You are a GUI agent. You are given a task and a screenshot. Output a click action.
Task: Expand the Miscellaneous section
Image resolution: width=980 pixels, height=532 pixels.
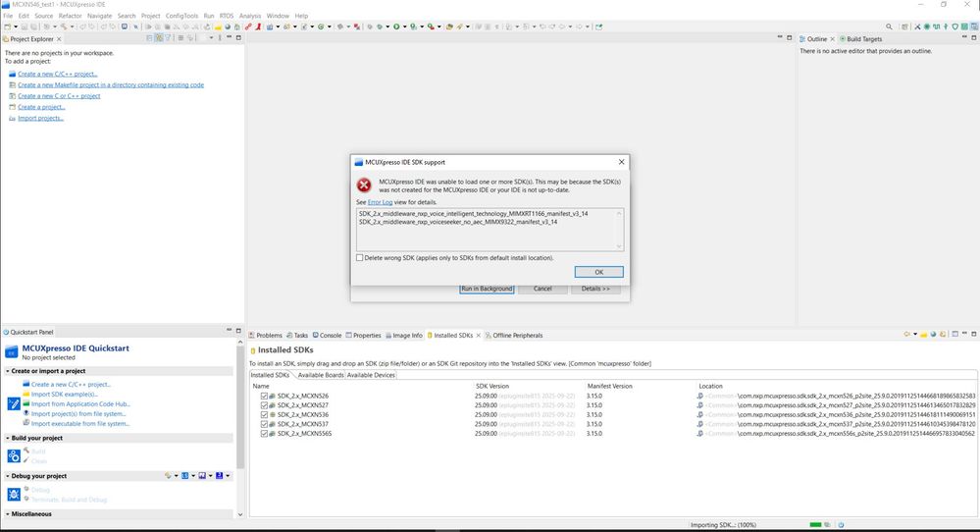click(8, 514)
